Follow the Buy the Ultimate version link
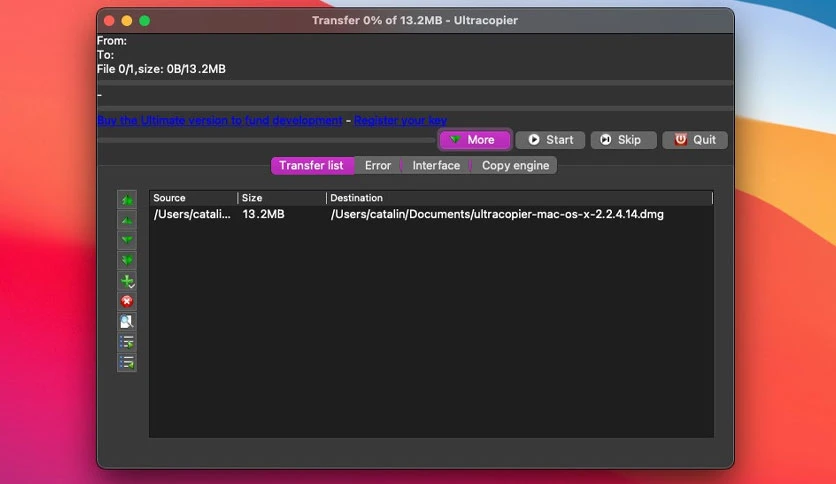Screen dimensions: 836x484 point(220,120)
